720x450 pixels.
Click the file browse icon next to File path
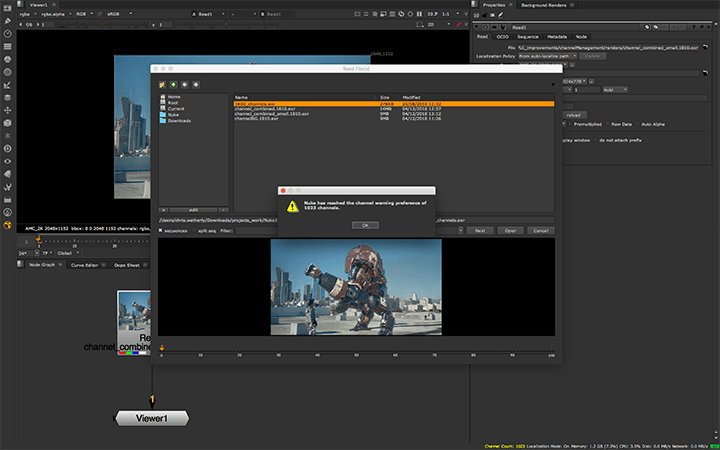[706, 47]
